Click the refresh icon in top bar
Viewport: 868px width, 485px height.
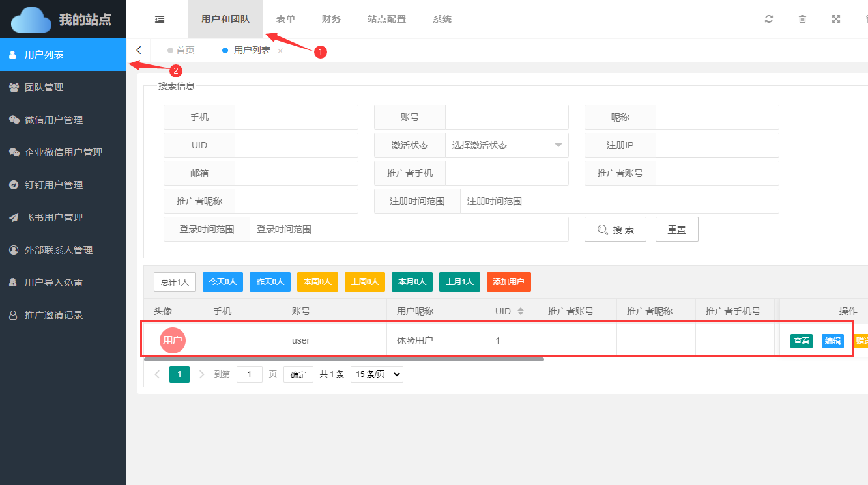pyautogui.click(x=769, y=20)
